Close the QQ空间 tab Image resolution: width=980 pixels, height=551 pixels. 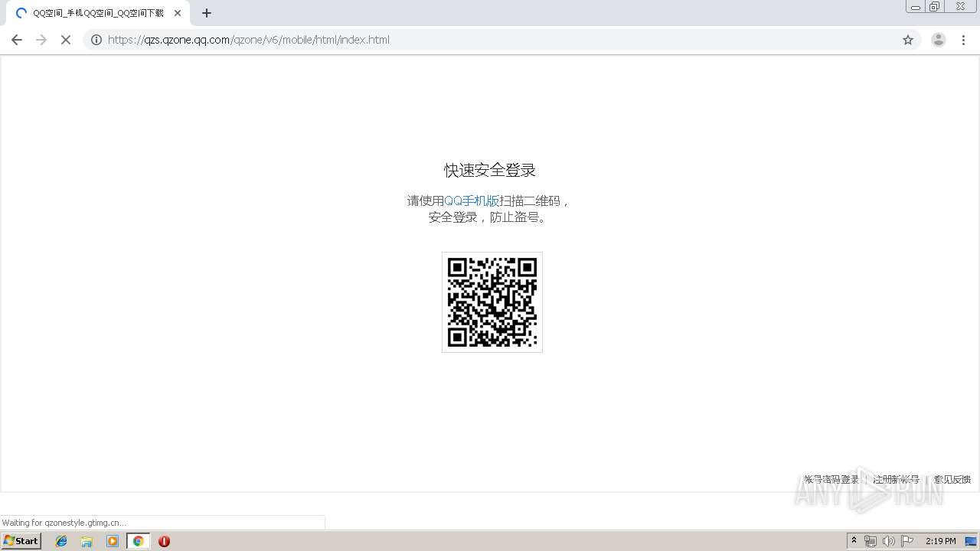point(178,13)
